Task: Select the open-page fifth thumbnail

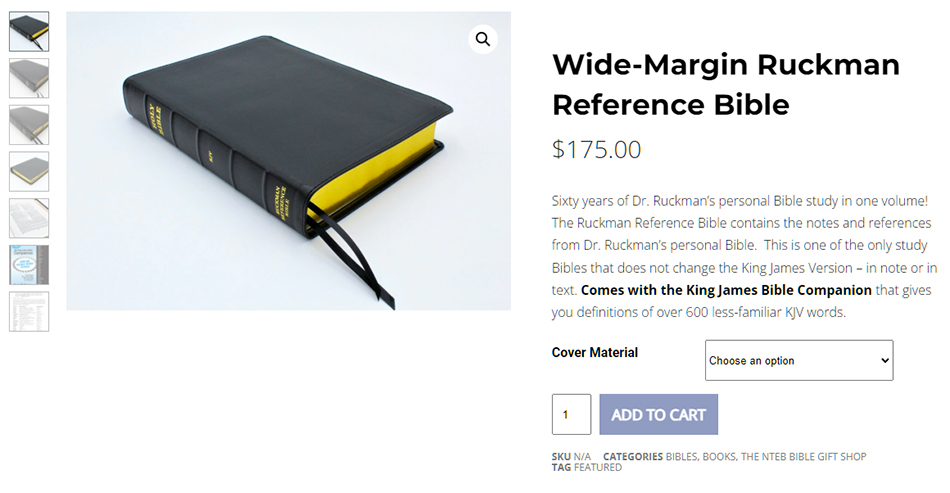Action: click(29, 218)
